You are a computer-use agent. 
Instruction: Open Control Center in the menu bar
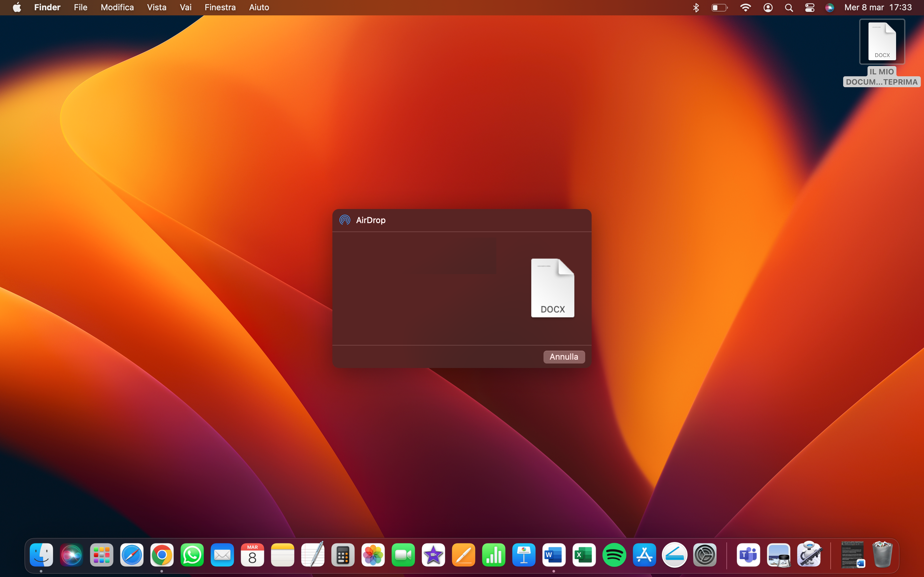[809, 7]
